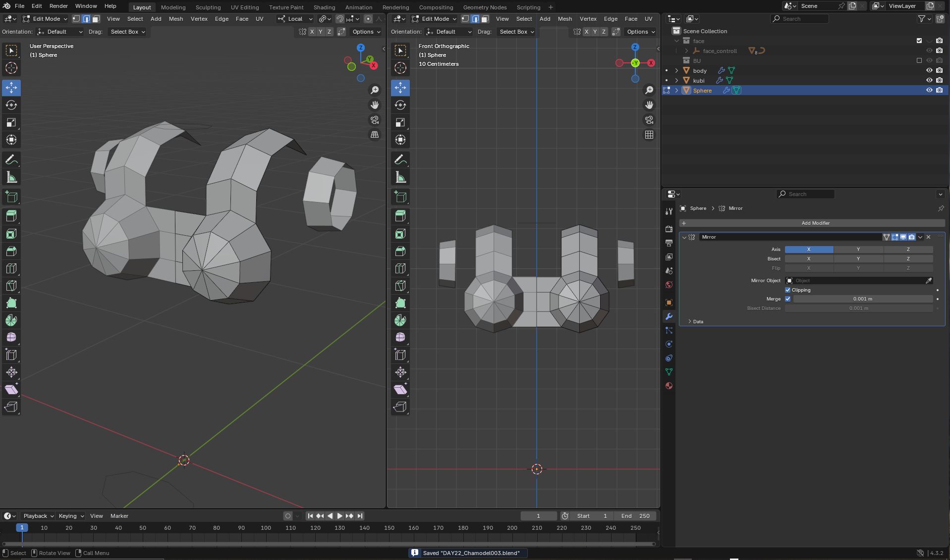Disable the Clipping checkbox in Mirror modifier

tap(788, 290)
